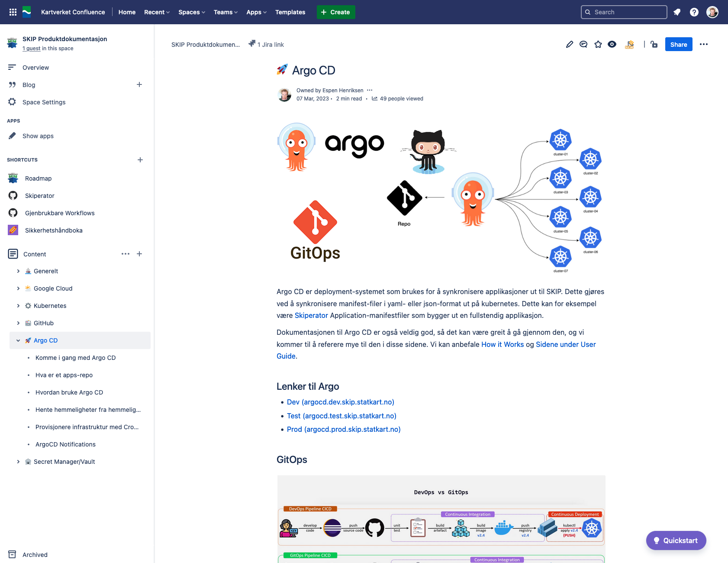
Task: Open Hente hemmeligheter fra hemmelig... page
Action: click(x=88, y=410)
